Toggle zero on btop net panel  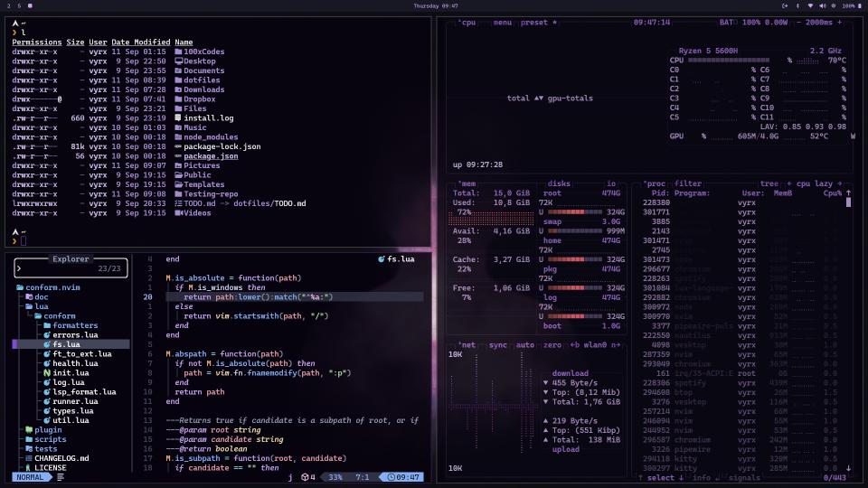point(552,344)
